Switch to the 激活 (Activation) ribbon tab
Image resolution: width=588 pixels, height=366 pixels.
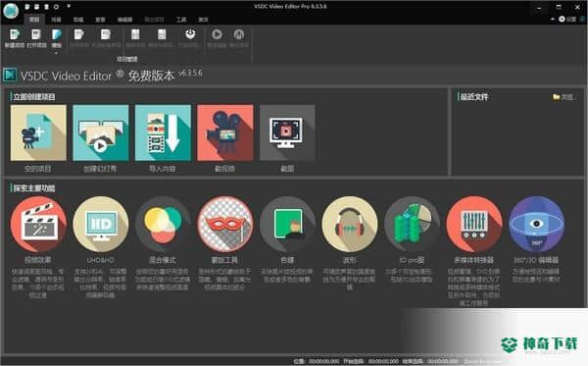pos(203,20)
